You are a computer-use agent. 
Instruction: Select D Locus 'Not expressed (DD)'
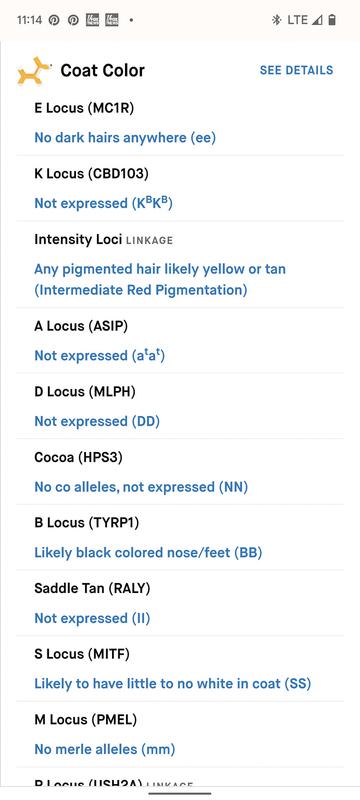[97, 421]
